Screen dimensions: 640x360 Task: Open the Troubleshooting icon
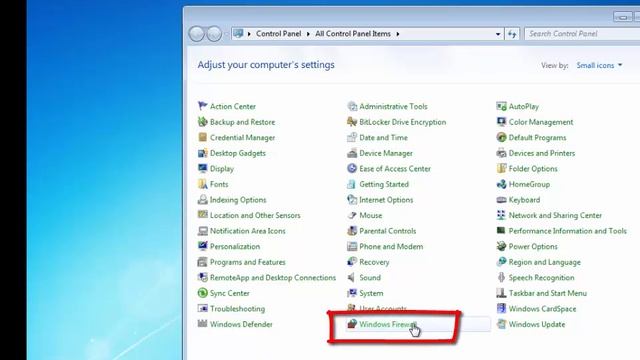coord(202,309)
